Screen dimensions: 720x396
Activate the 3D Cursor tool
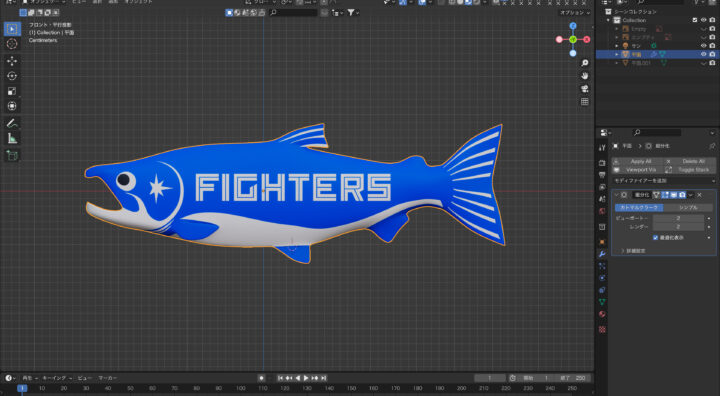click(x=12, y=44)
